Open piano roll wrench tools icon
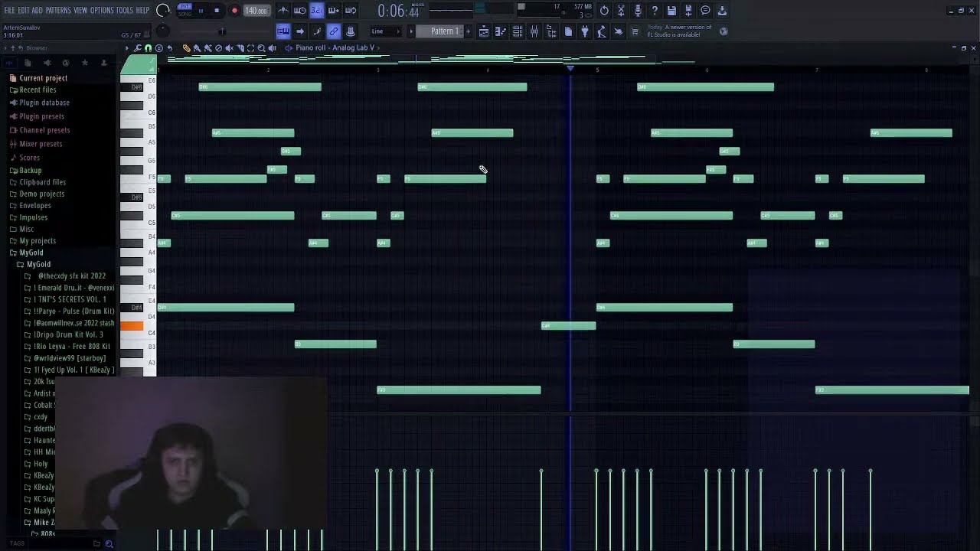Screen dimensions: 980x551 click(138, 48)
